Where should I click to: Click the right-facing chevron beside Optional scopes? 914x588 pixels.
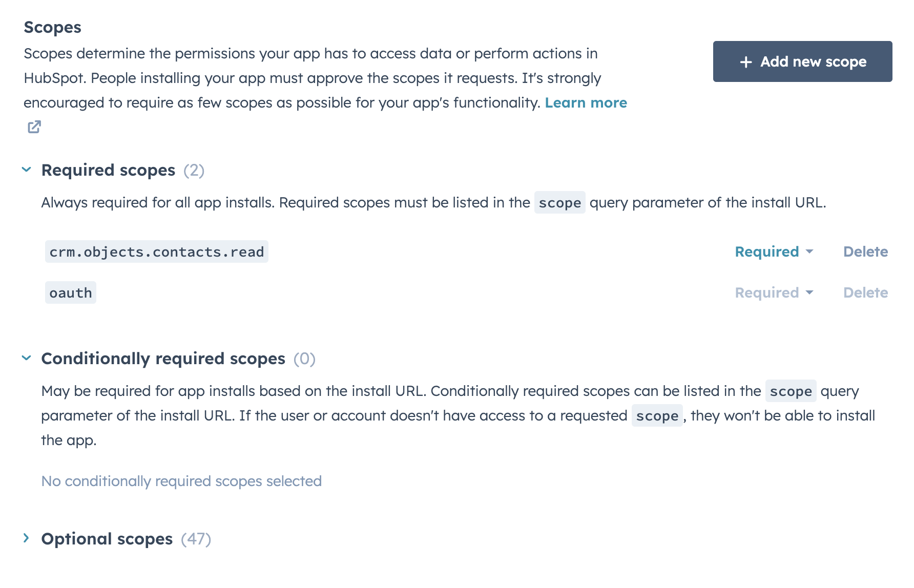click(26, 538)
